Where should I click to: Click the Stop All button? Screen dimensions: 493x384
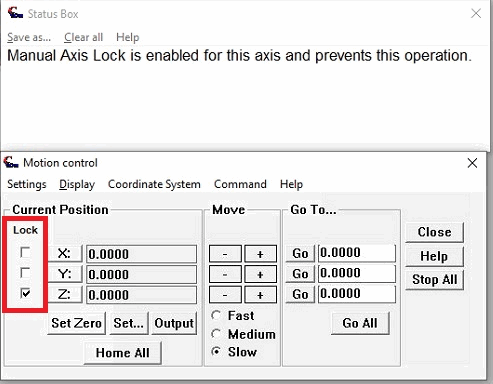click(434, 279)
